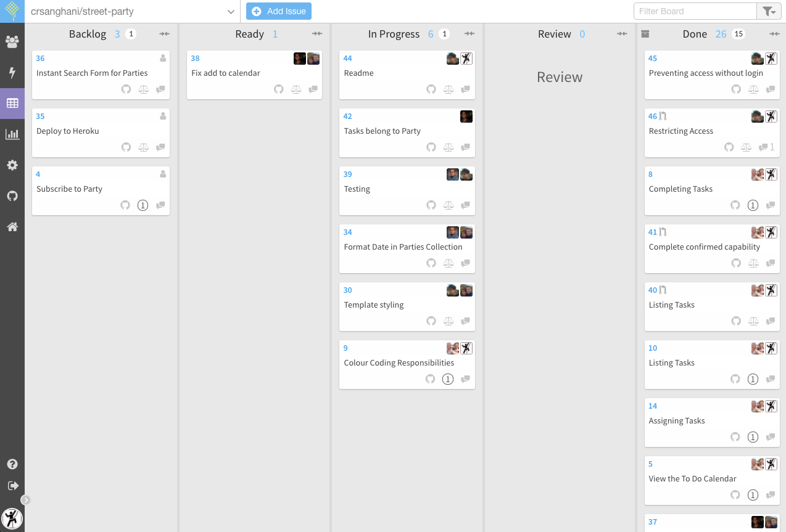This screenshot has height=532, width=786.
Task: Collapse the Done column
Action: pyautogui.click(x=775, y=34)
